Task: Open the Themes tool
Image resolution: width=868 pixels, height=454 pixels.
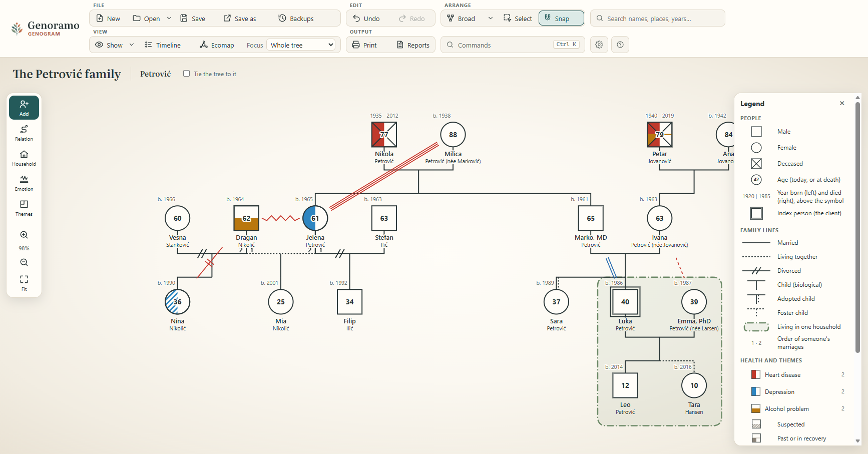Action: coord(24,208)
